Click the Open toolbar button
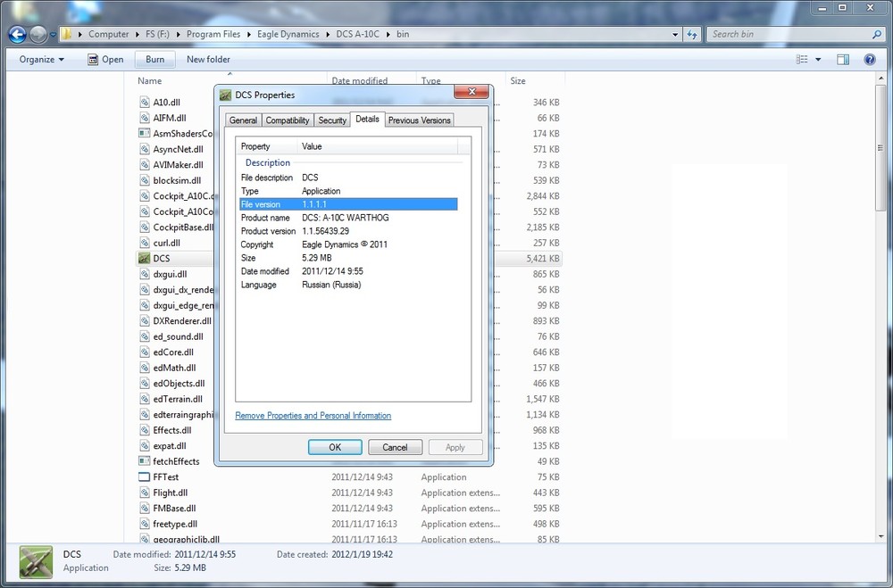Image resolution: width=893 pixels, height=588 pixels. [x=105, y=59]
